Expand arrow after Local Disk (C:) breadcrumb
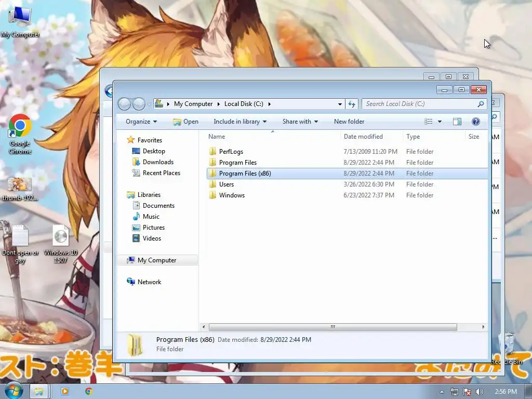Screen dimensions: 532x399 pyautogui.click(x=270, y=104)
